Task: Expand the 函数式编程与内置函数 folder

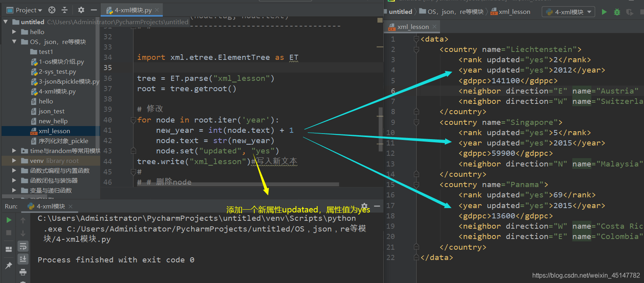Action: pyautogui.click(x=14, y=170)
